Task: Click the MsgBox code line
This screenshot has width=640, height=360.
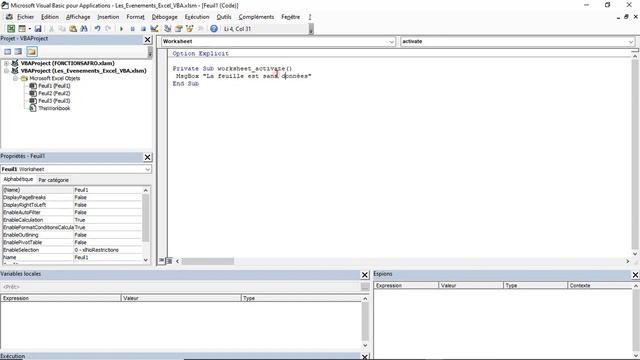Action: 244,76
